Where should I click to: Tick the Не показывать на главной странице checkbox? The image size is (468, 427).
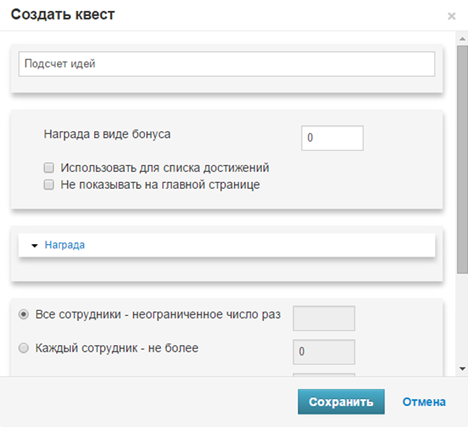click(49, 184)
